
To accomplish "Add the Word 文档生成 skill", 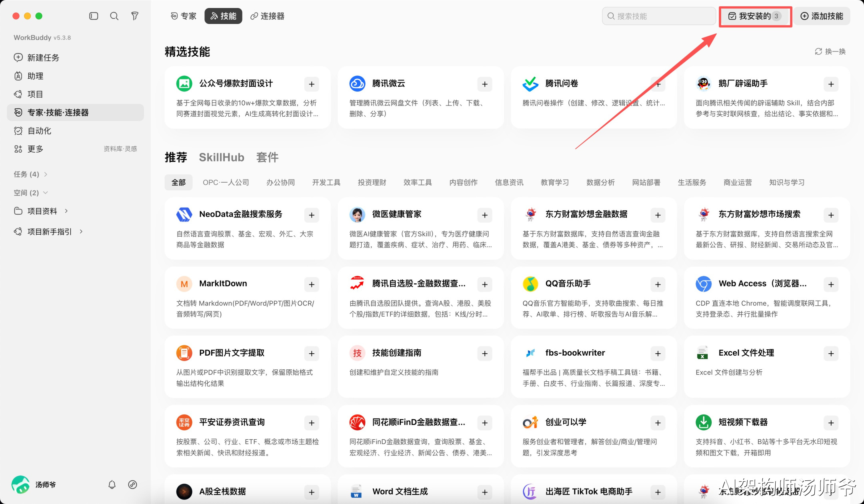I will [x=485, y=492].
